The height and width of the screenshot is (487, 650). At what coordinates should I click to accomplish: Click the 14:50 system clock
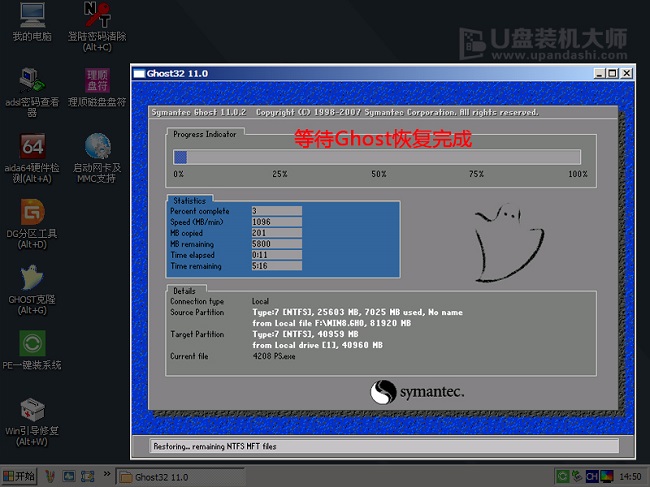pyautogui.click(x=631, y=476)
